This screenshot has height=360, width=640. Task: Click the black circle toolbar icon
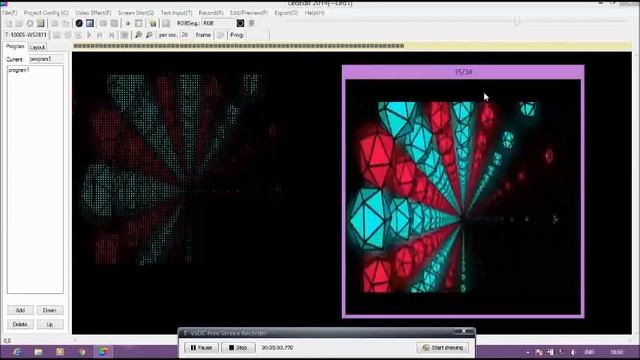[79, 24]
